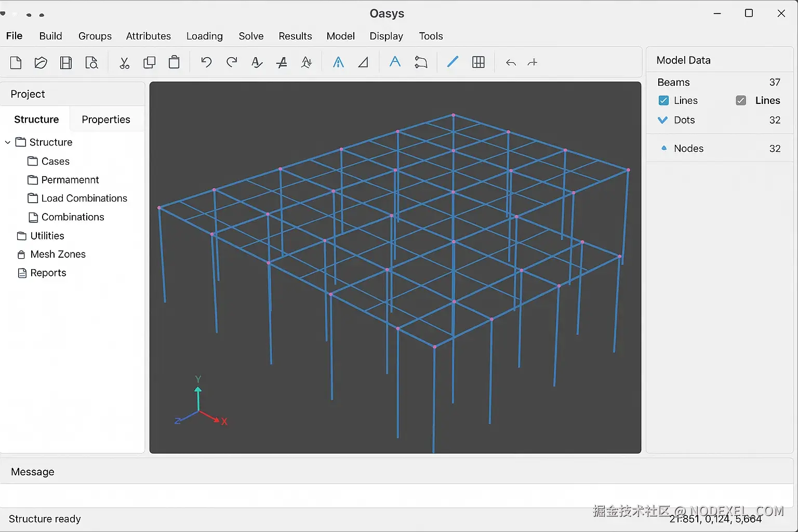This screenshot has height=532, width=798.
Task: Click the Message panel header
Action: [x=397, y=472]
